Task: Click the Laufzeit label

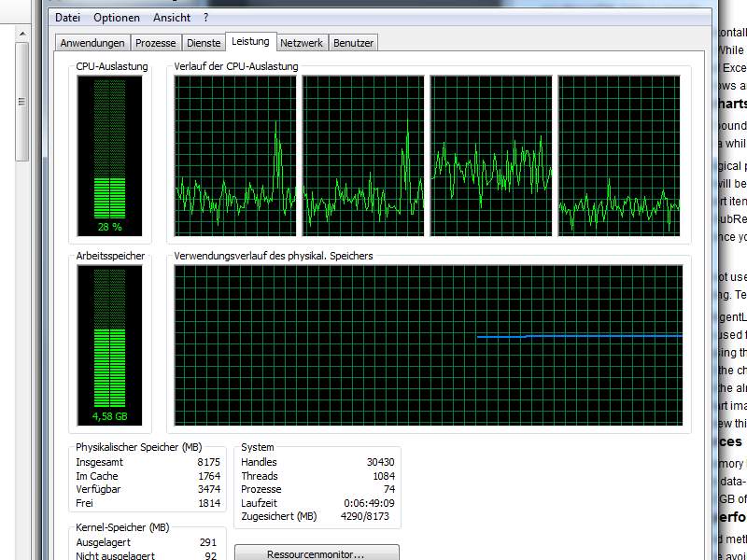Action: 259,503
